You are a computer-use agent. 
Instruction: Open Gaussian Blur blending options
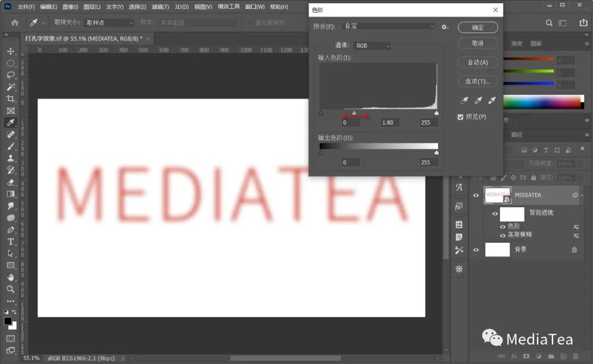click(576, 236)
